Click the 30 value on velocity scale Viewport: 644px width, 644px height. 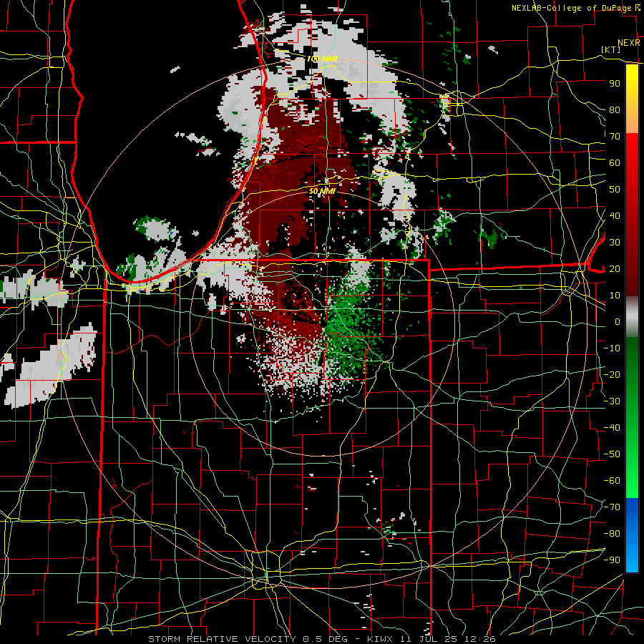click(x=615, y=243)
